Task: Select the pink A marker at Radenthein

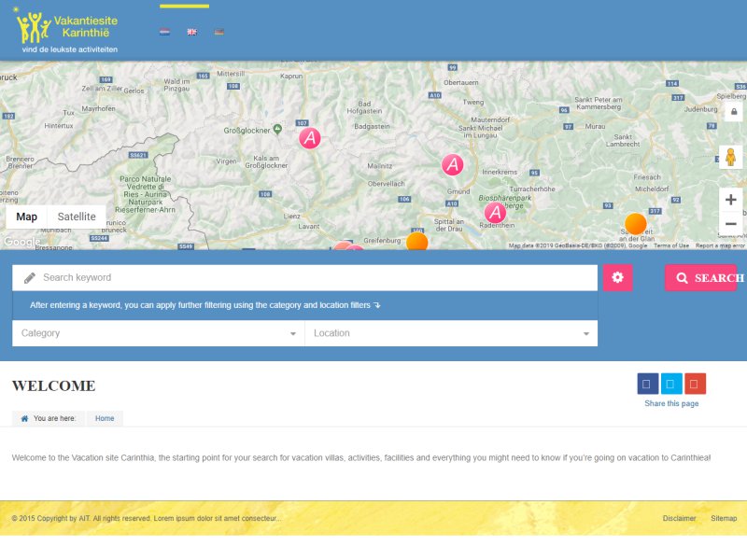Action: (x=496, y=213)
